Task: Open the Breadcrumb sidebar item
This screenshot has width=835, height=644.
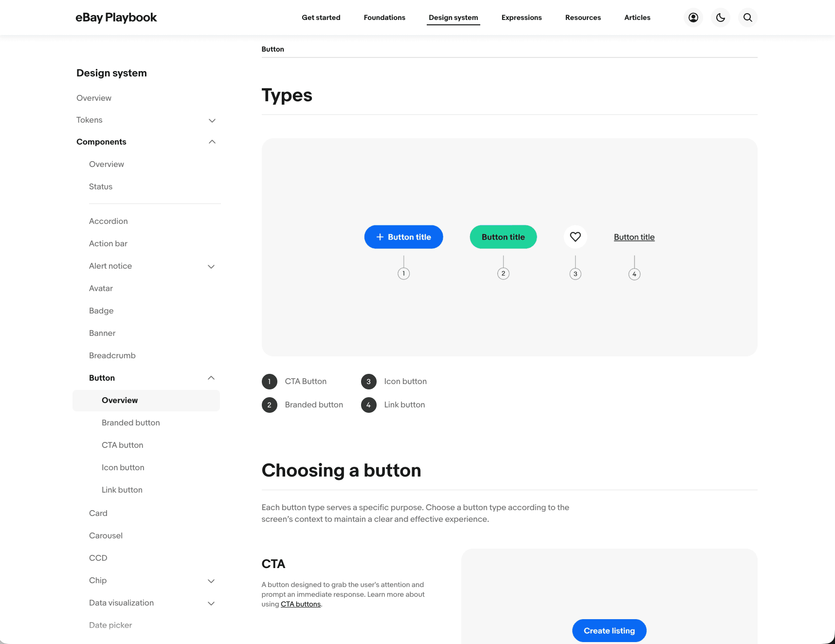Action: click(x=112, y=355)
